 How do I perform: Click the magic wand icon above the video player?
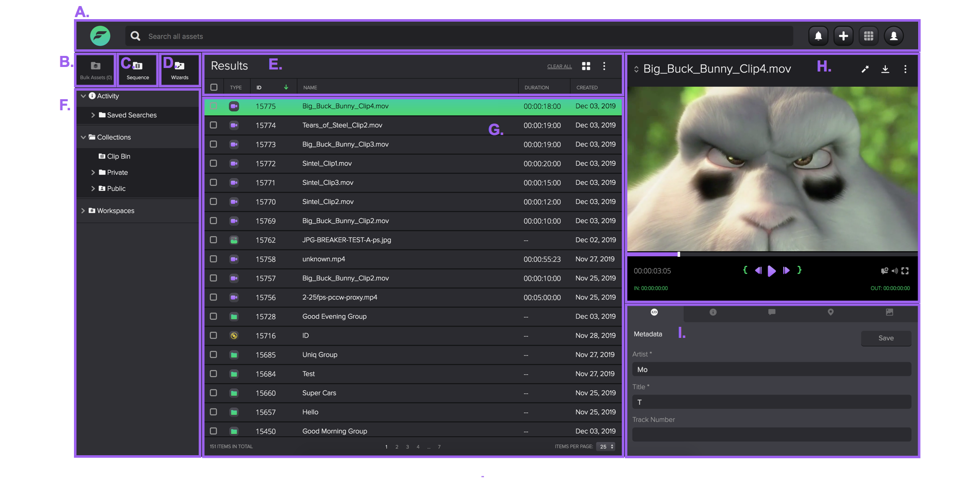coord(865,69)
